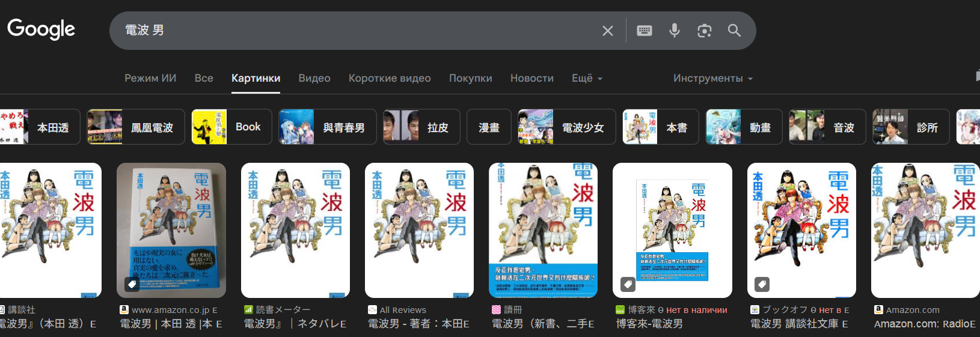Open the Новости tab
The image size is (980, 337).
532,78
